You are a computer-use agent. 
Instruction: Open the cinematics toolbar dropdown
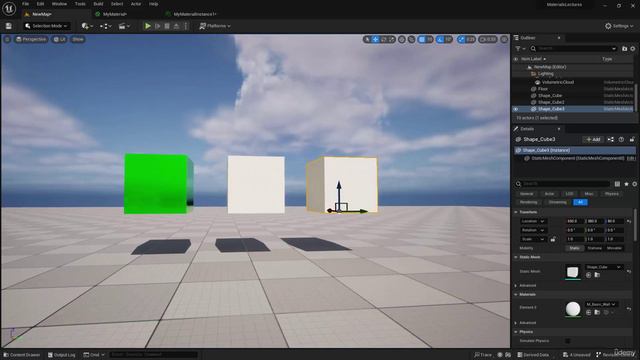point(124,26)
